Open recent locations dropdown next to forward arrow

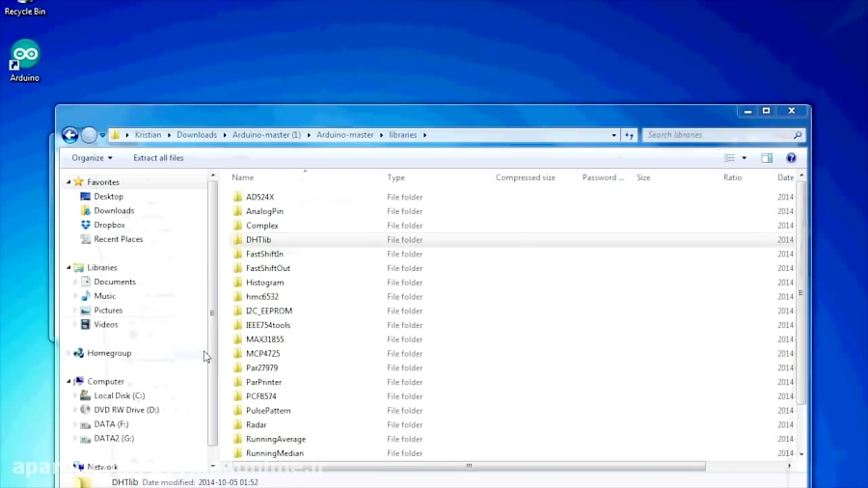tap(102, 135)
